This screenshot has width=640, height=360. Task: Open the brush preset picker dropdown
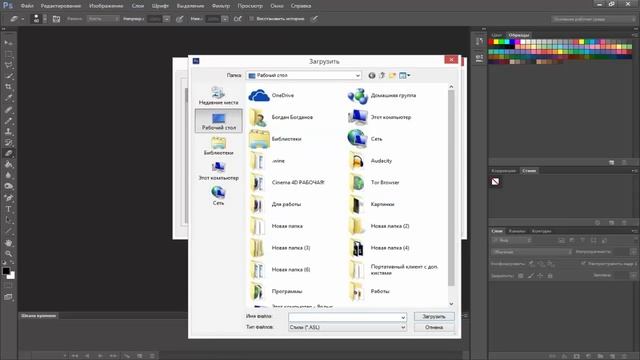point(45,19)
